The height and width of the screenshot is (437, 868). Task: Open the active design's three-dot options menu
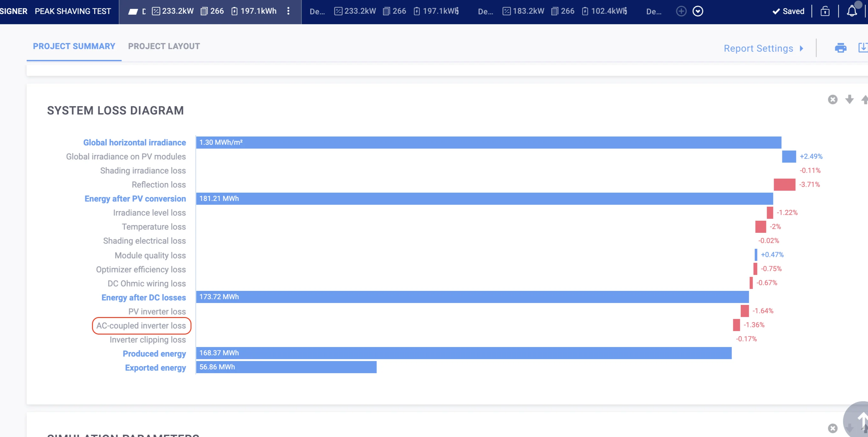[288, 11]
